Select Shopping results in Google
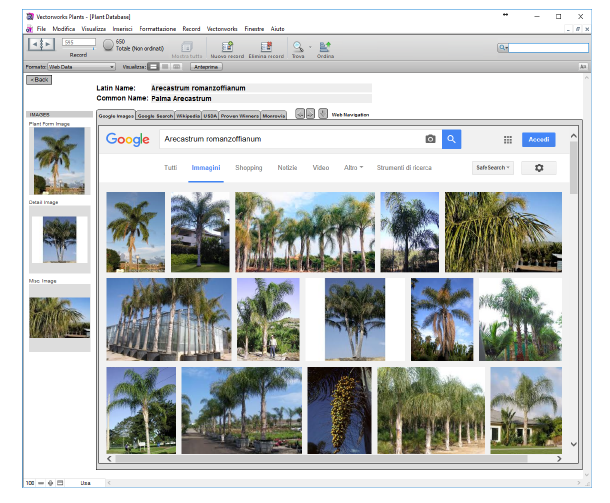This screenshot has height=503, width=610. pyautogui.click(x=249, y=168)
